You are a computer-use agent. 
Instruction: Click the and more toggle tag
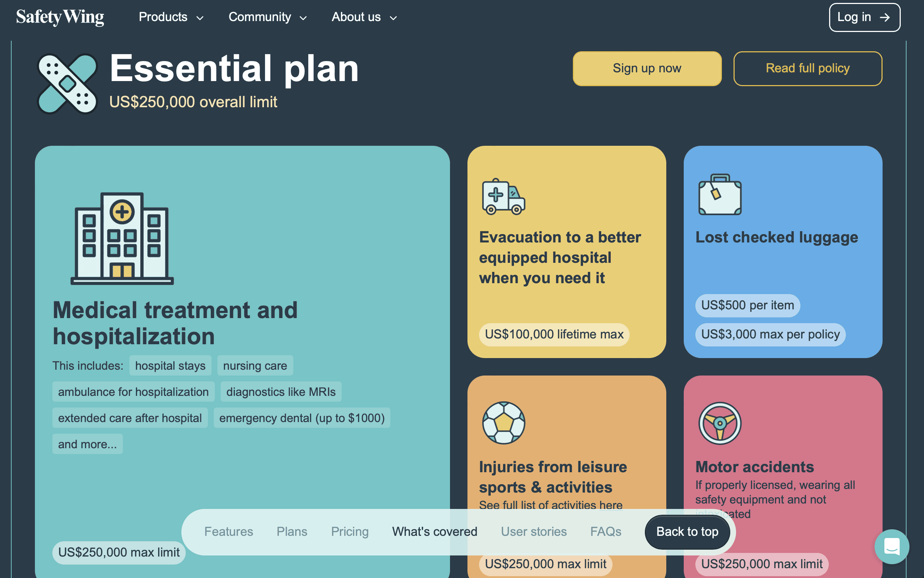pyautogui.click(x=87, y=443)
